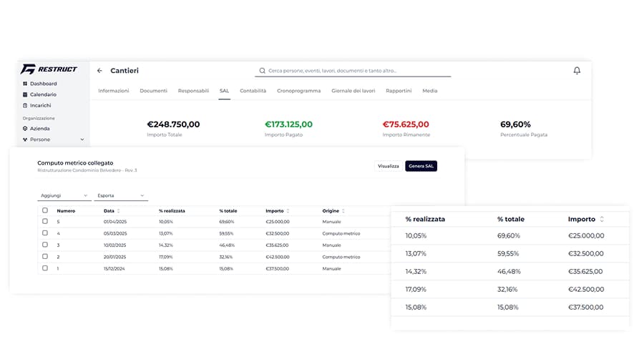Switch to Cronoprogramma tab
The width and height of the screenshot is (644, 362).
298,91
